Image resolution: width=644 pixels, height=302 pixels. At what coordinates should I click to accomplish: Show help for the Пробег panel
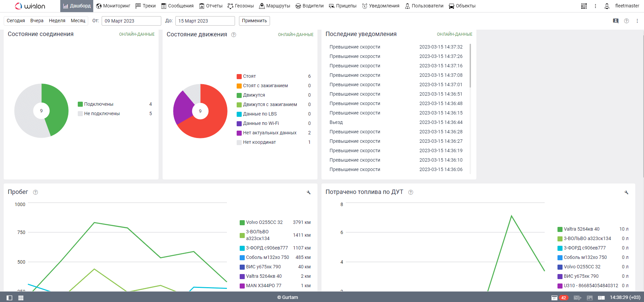(x=35, y=192)
